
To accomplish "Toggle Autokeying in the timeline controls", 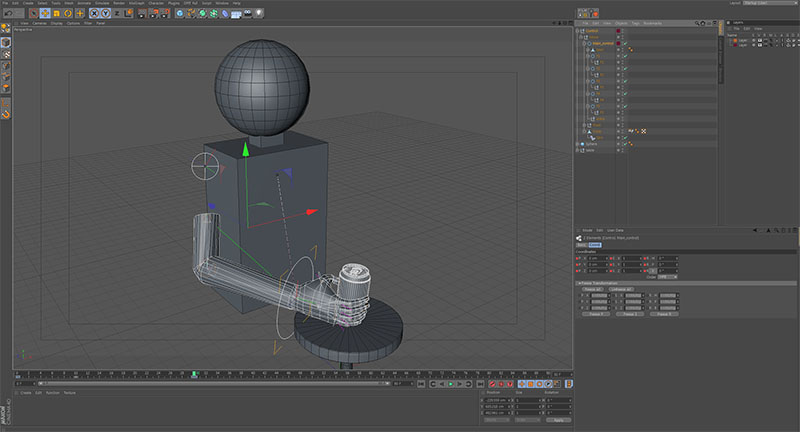I will click(501, 384).
